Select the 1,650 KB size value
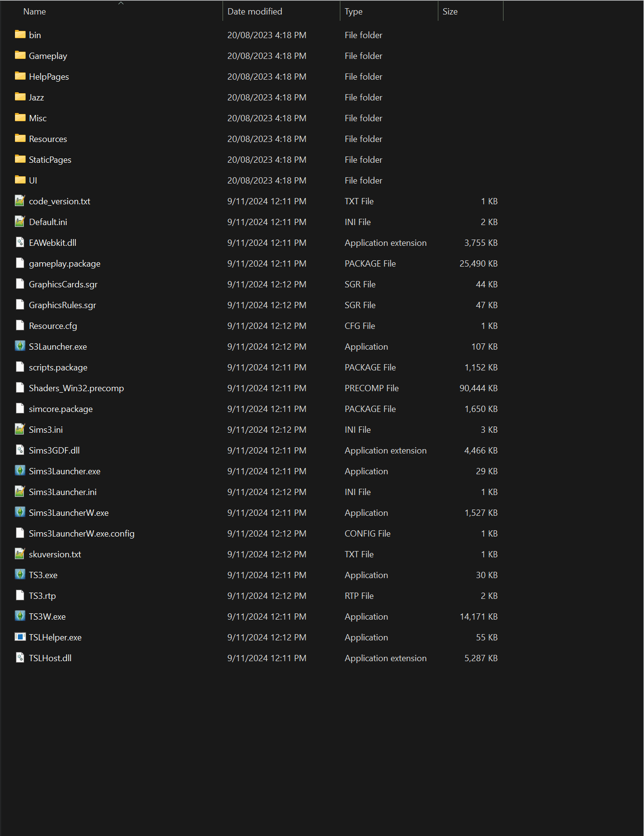644x836 pixels. coord(481,409)
